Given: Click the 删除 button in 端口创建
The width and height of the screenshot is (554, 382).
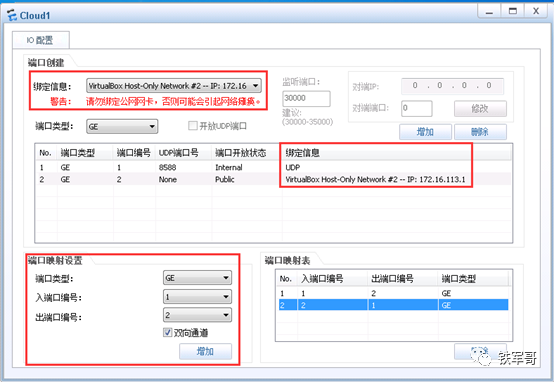Looking at the screenshot, I should click(480, 132).
